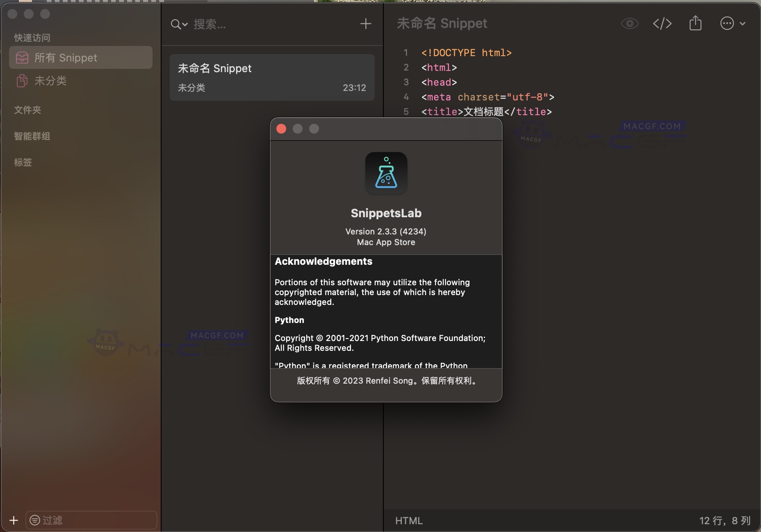
Task: Click the share icon in the toolbar
Action: [695, 23]
